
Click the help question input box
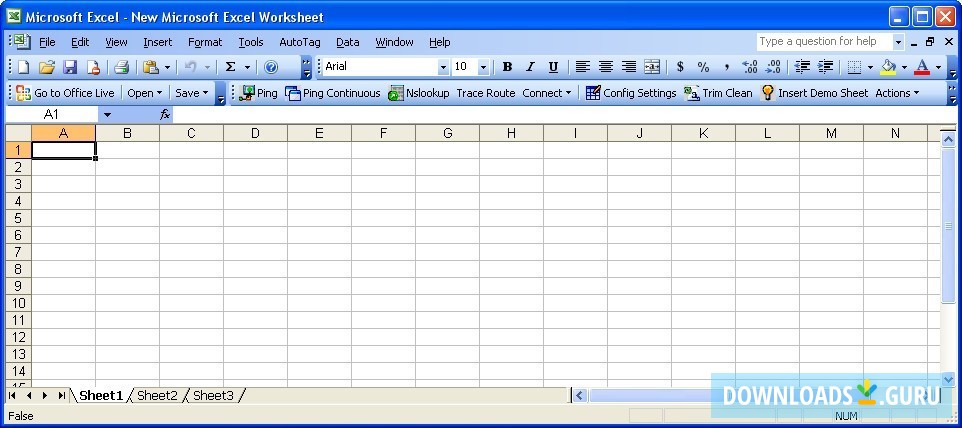pos(825,42)
